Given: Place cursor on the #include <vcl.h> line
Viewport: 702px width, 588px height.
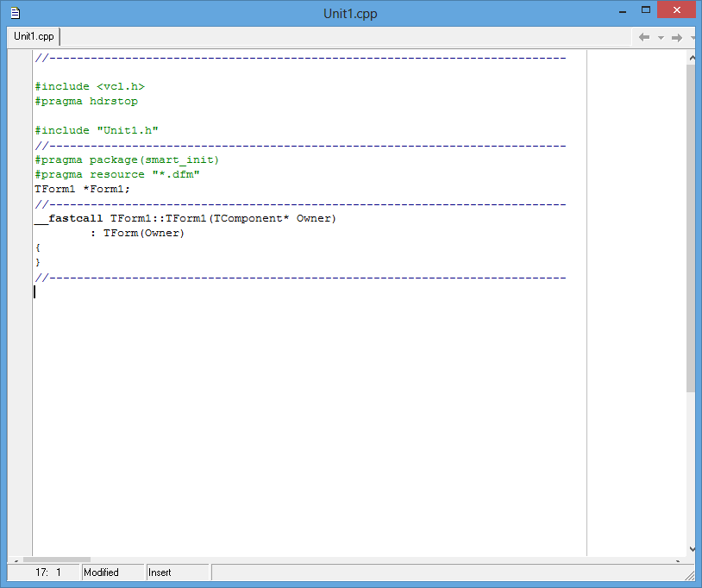Looking at the screenshot, I should coord(90,86).
